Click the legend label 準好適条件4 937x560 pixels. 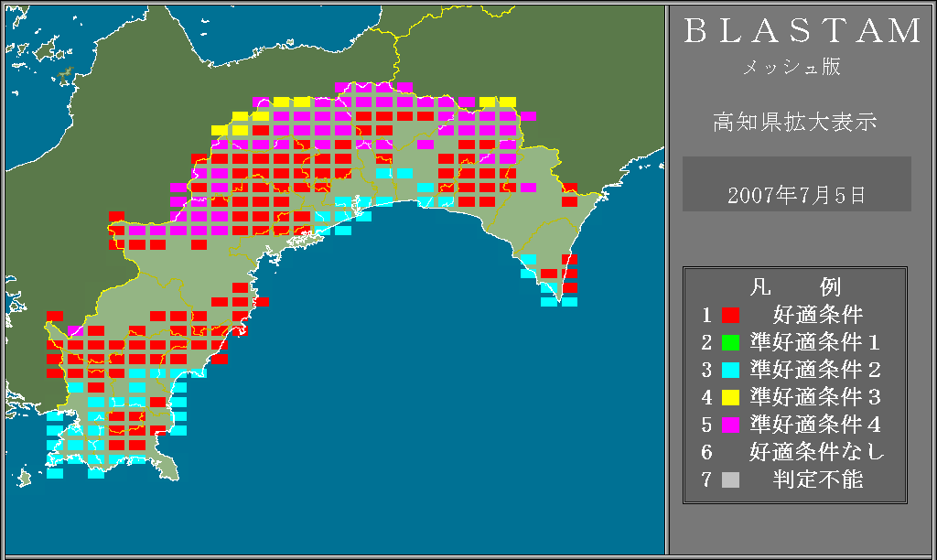(815, 425)
